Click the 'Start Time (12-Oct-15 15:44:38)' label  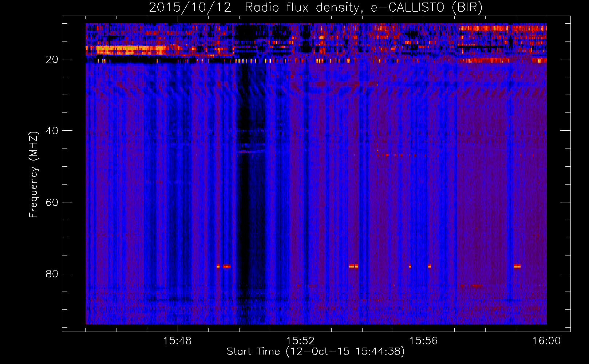(x=316, y=352)
